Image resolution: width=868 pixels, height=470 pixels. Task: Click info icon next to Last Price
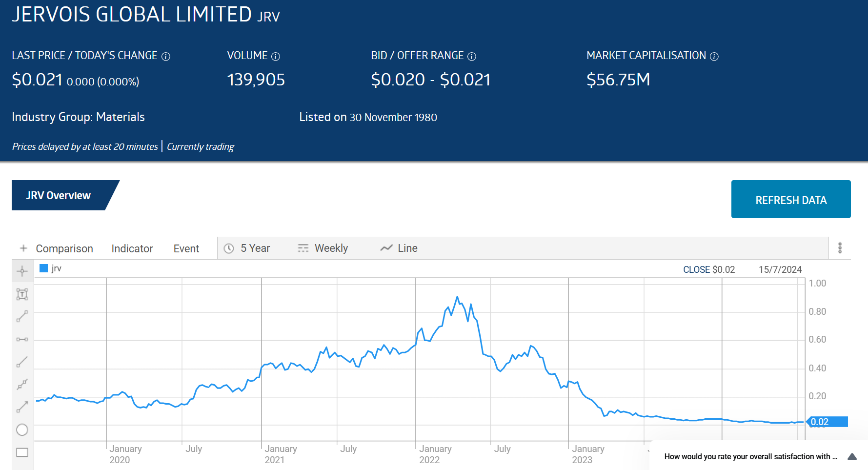166,57
